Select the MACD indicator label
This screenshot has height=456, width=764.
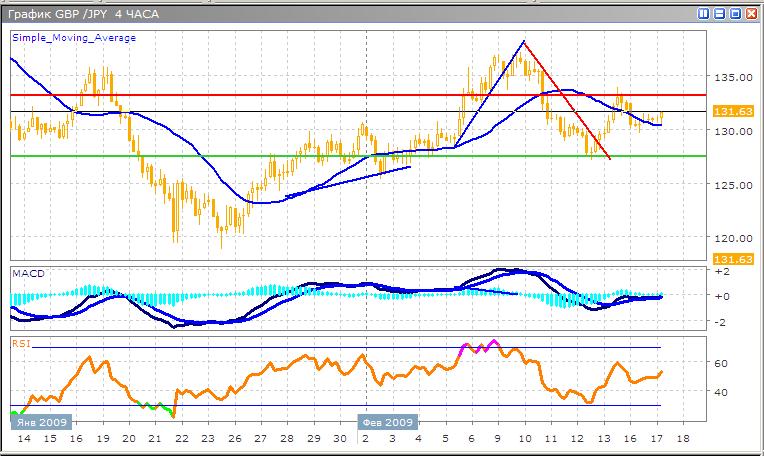(25, 273)
